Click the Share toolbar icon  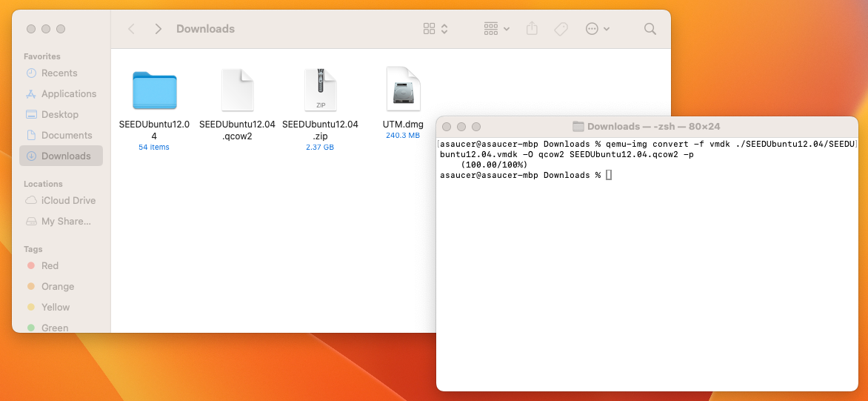pos(532,29)
